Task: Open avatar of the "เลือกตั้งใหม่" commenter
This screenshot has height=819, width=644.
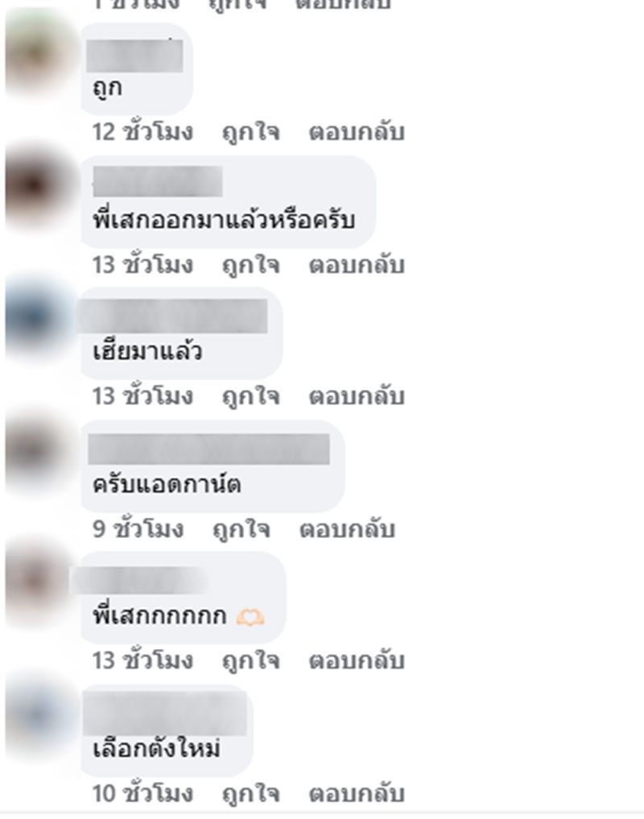Action: [39, 714]
